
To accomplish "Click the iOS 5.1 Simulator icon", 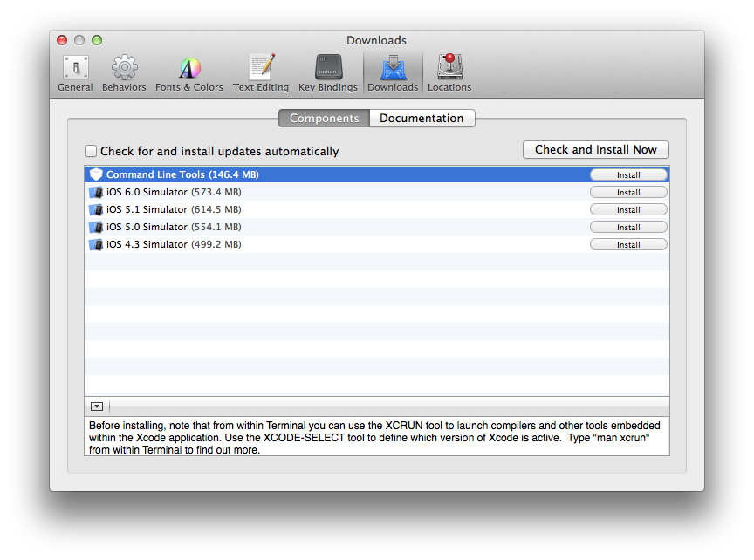I will coord(96,209).
